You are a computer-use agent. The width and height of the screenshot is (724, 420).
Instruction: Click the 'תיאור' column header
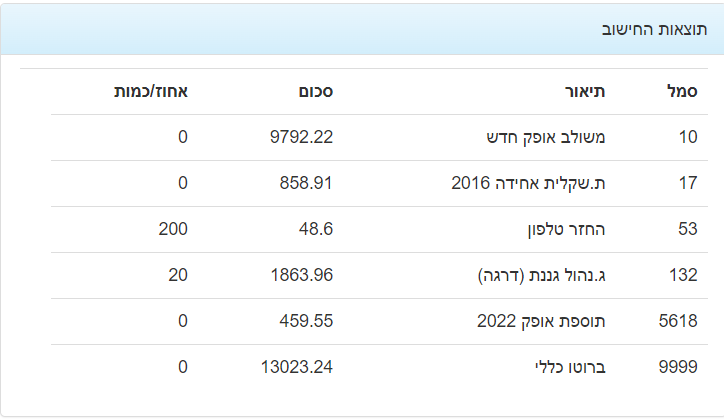[584, 92]
